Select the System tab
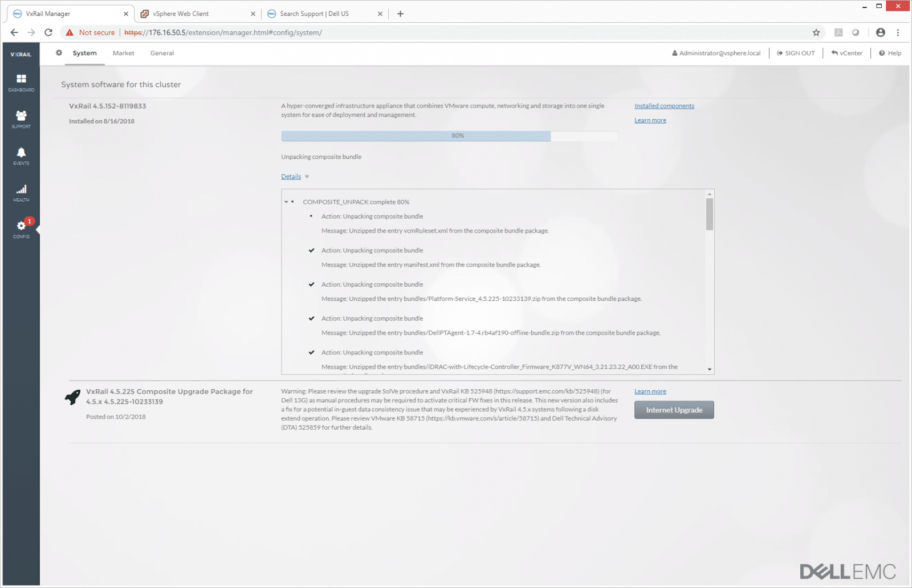Screen dimensions: 912x588 84,53
